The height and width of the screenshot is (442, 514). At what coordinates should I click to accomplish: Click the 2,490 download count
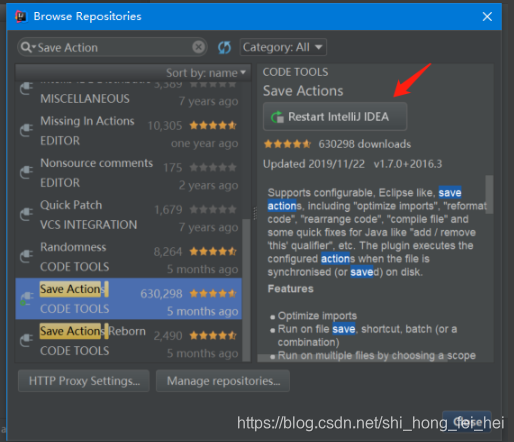[x=168, y=336]
